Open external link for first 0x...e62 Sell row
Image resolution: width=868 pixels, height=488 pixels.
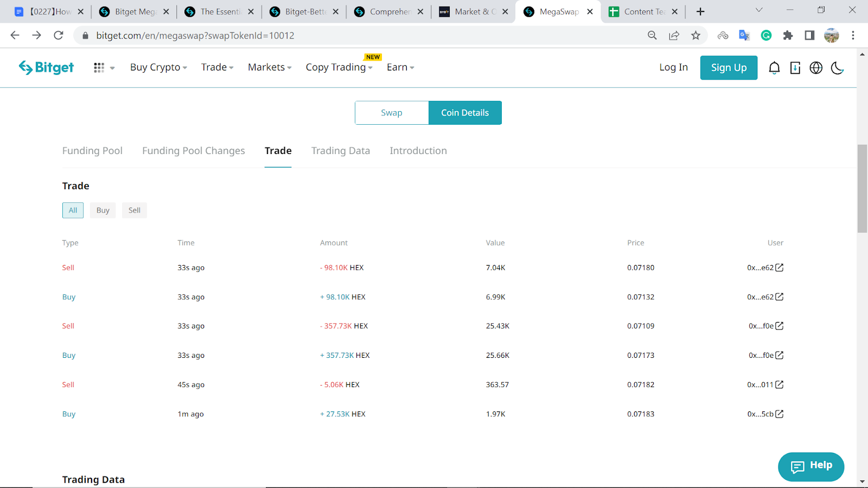(780, 267)
